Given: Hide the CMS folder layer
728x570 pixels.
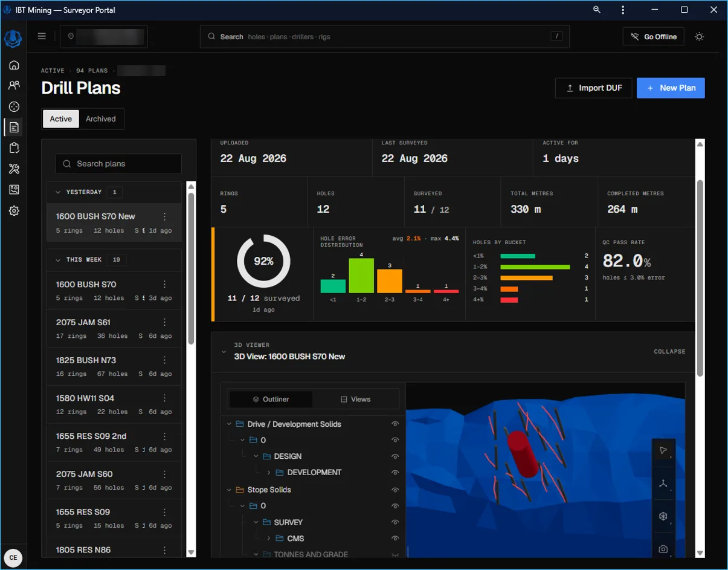Looking at the screenshot, I should 395,539.
